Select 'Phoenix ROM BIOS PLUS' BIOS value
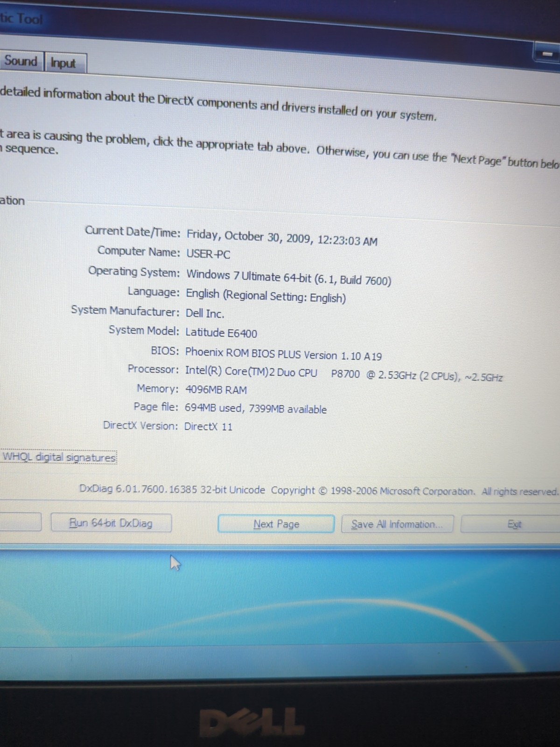 283,354
